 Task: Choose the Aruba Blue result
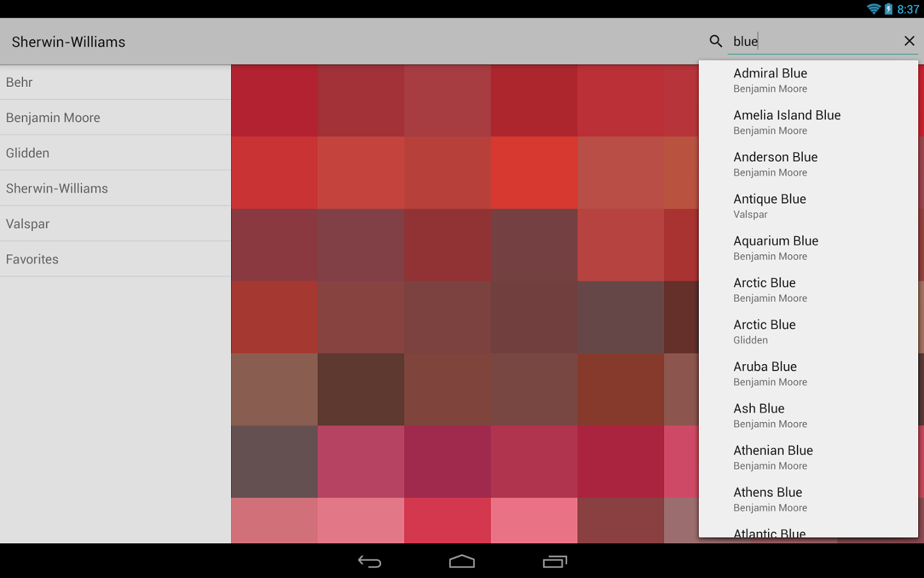pos(809,374)
